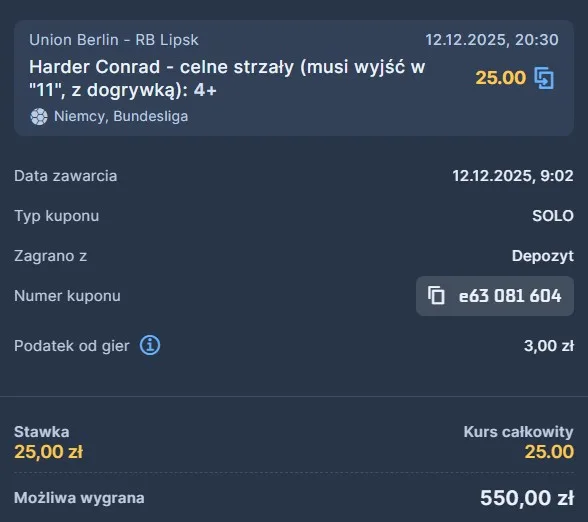Select the Harder Conrad celne strzały bet title

227,78
